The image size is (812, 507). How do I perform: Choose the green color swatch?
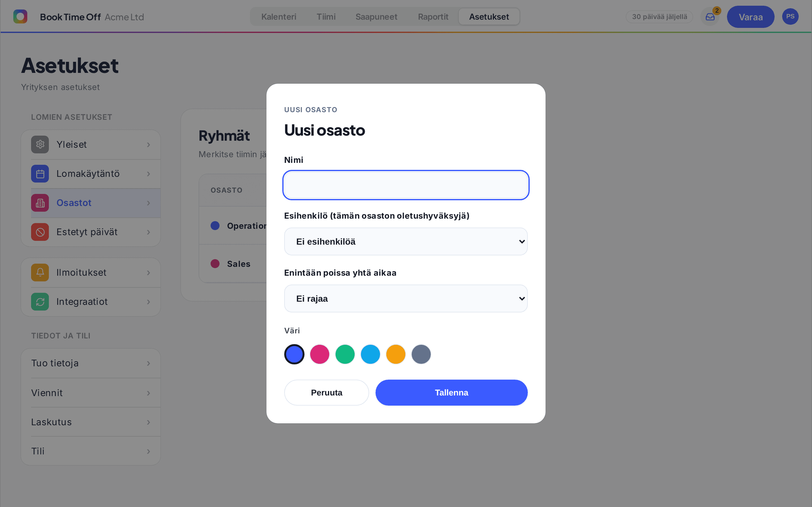pyautogui.click(x=345, y=354)
